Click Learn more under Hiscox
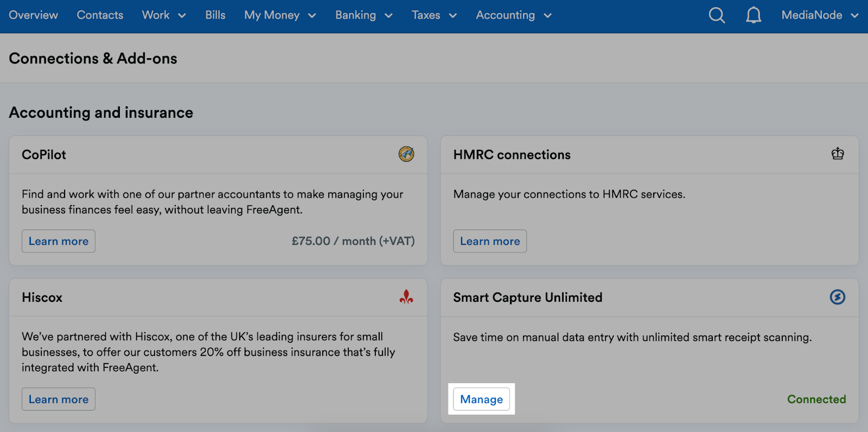Viewport: 868px width, 432px height. pyautogui.click(x=59, y=399)
